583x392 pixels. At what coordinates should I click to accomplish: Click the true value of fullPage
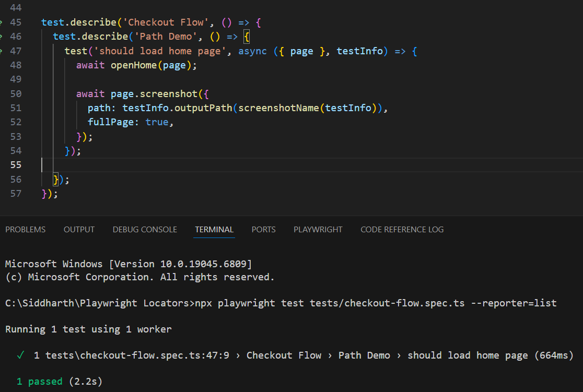tap(157, 122)
